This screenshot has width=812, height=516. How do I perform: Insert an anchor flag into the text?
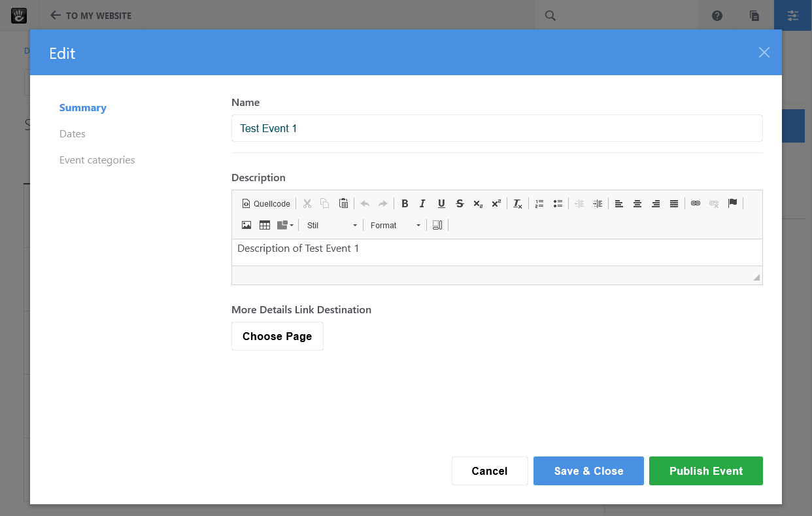tap(733, 203)
